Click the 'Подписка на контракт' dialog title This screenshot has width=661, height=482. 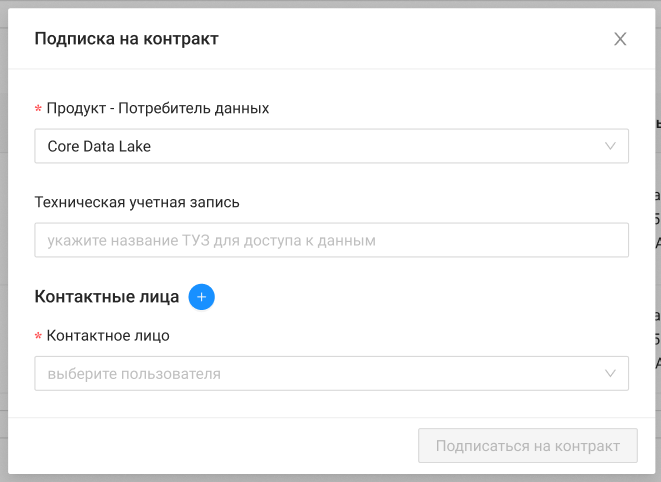(x=126, y=39)
